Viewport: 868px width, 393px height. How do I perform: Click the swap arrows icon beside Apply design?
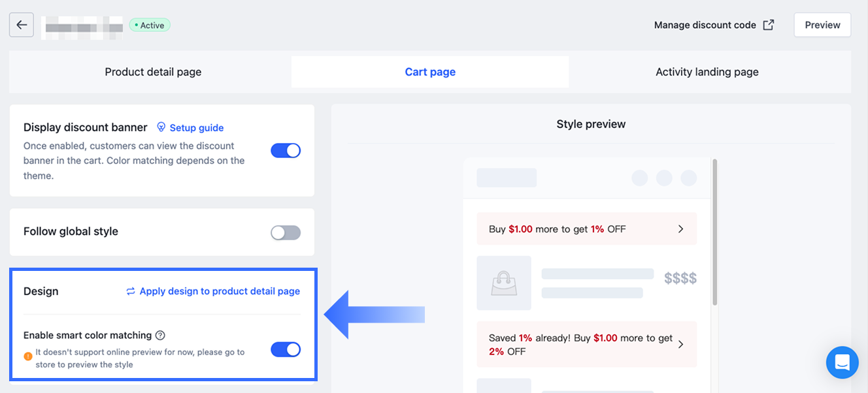(x=131, y=291)
